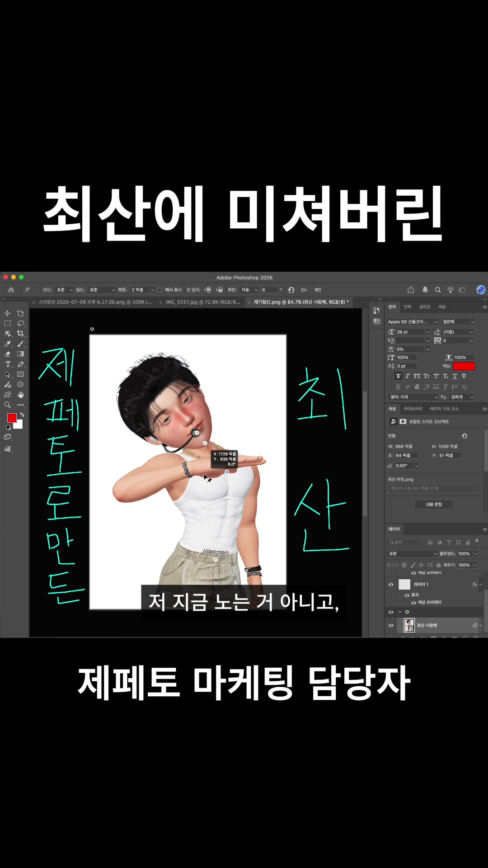Select the Rectangle shape tool
Viewport: 488px width, 868px height.
(20, 374)
